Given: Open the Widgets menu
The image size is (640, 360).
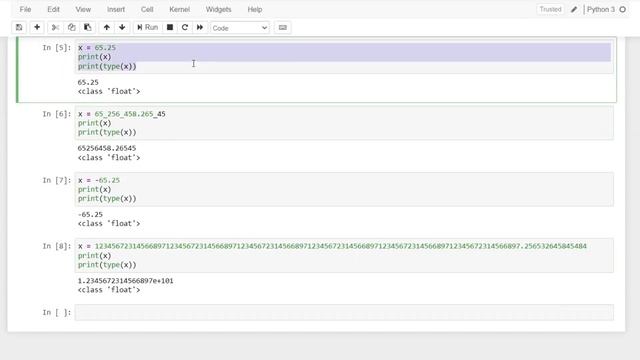Looking at the screenshot, I should click(218, 9).
